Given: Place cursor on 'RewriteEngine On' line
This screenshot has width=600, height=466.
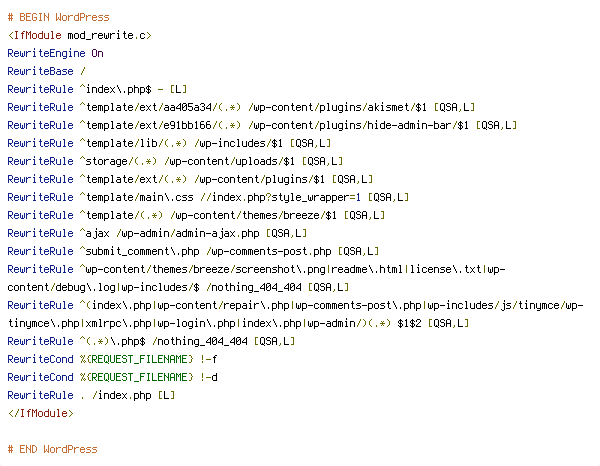Looking at the screenshot, I should coord(55,54).
